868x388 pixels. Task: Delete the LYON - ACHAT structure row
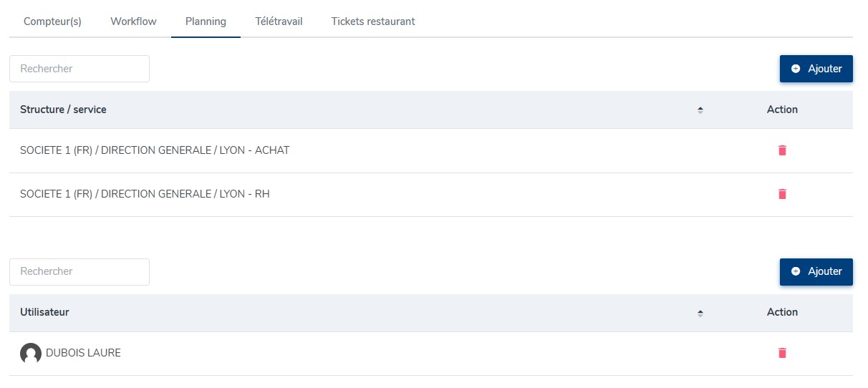[782, 150]
